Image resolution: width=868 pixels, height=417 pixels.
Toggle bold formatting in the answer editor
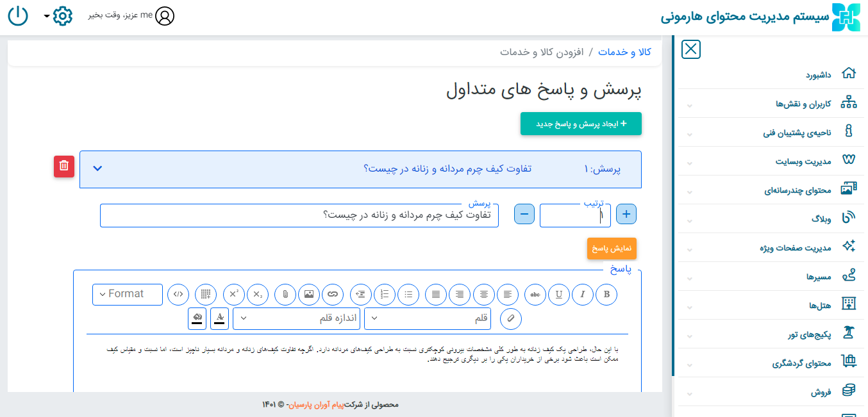point(606,294)
